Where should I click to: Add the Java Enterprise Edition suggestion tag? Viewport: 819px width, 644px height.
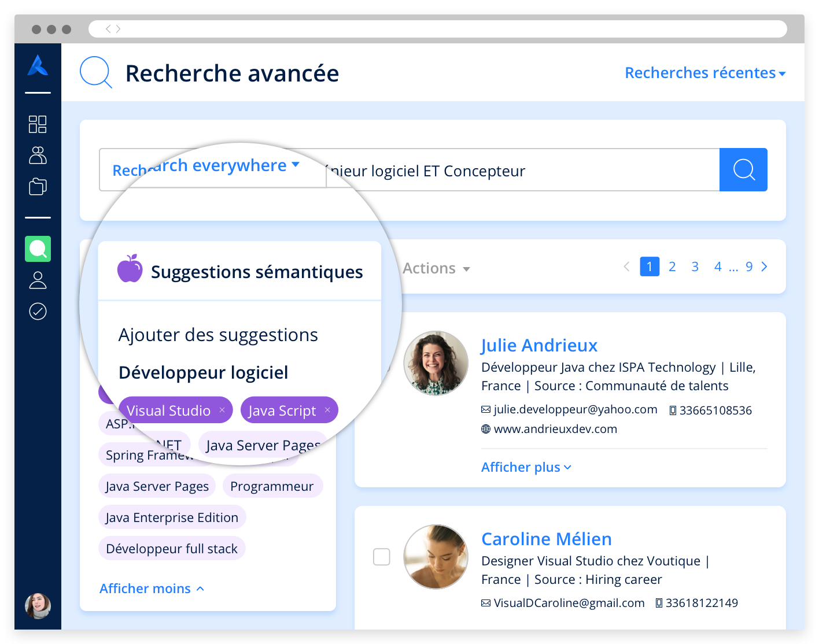click(172, 517)
